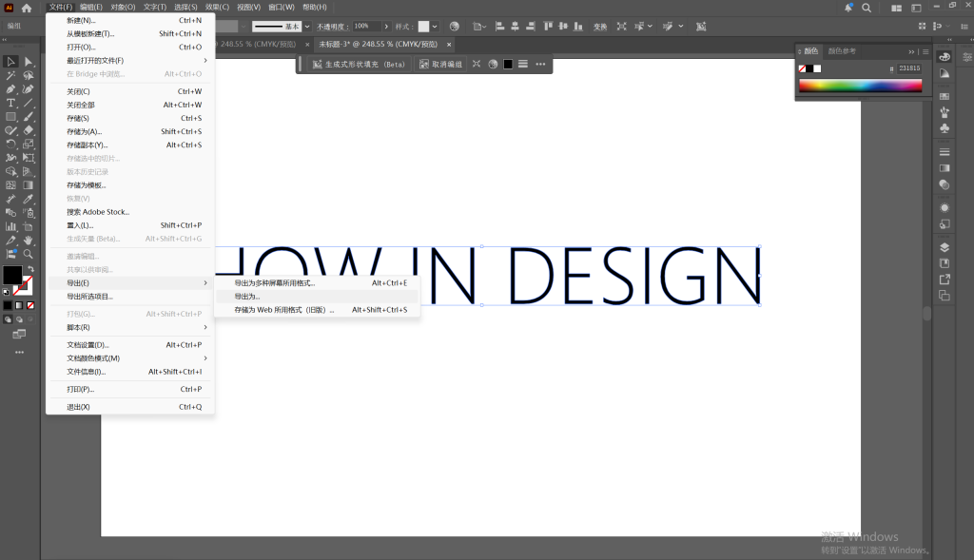Expand the opacity value arrow
The height and width of the screenshot is (560, 974).
coord(386,27)
